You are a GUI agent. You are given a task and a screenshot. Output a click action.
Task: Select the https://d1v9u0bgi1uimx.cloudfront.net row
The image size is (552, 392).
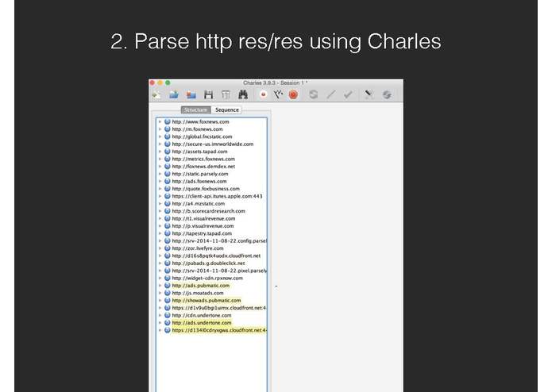(211, 308)
